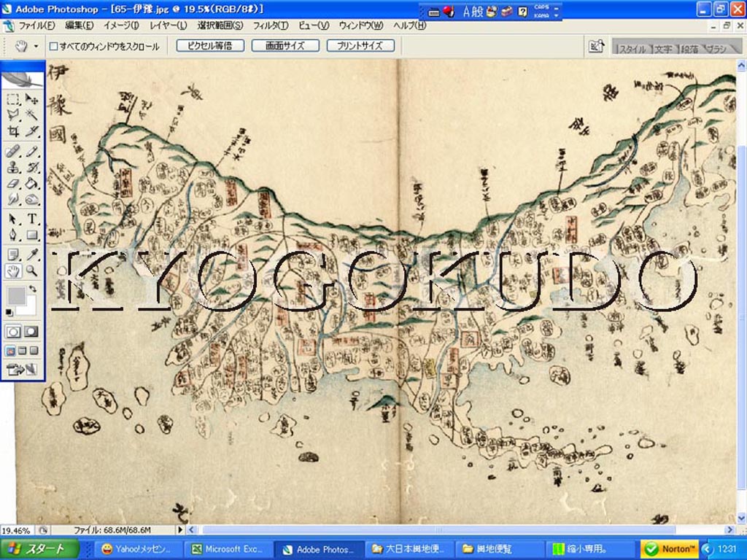
Task: Select the Paint Bucket tool
Action: (x=31, y=183)
